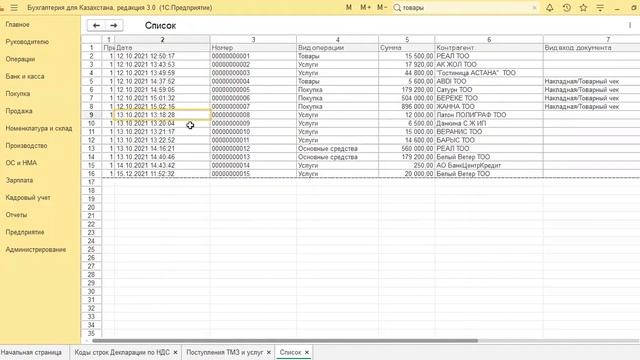Open the Покупка section

[x=18, y=93]
